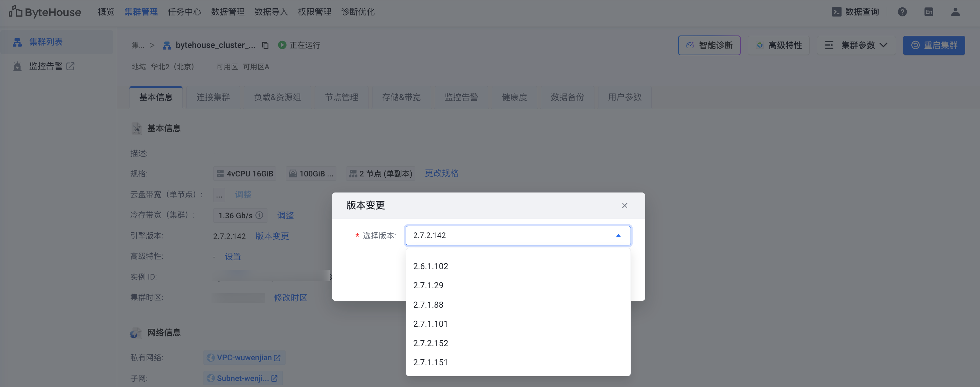Click 智能诊断 button
Viewport: 980px width, 387px height.
coord(709,45)
